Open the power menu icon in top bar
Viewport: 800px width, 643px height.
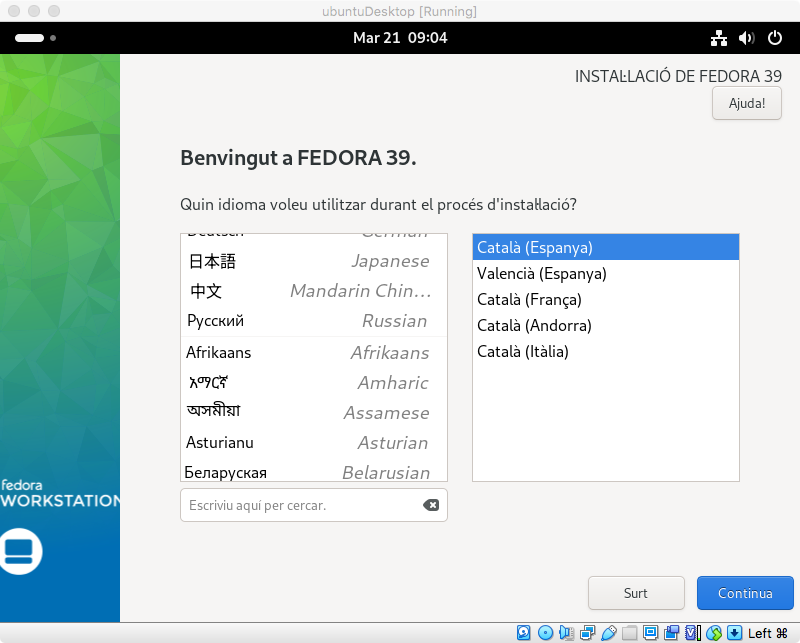(774, 38)
